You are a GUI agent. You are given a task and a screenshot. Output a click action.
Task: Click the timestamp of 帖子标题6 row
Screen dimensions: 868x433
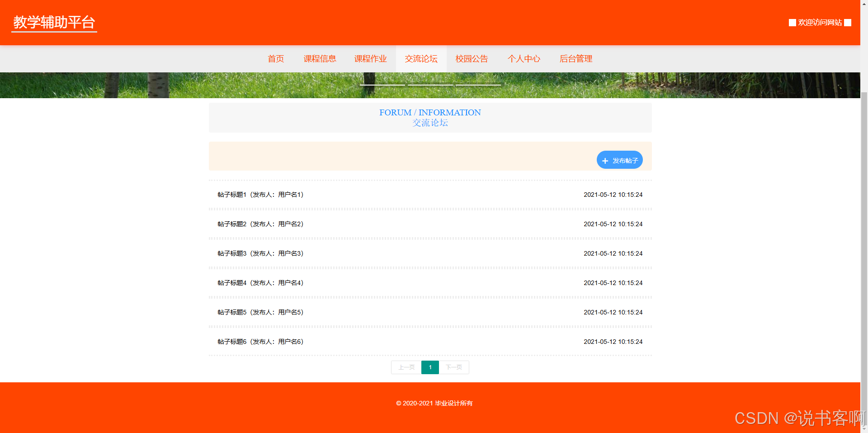pyautogui.click(x=613, y=342)
